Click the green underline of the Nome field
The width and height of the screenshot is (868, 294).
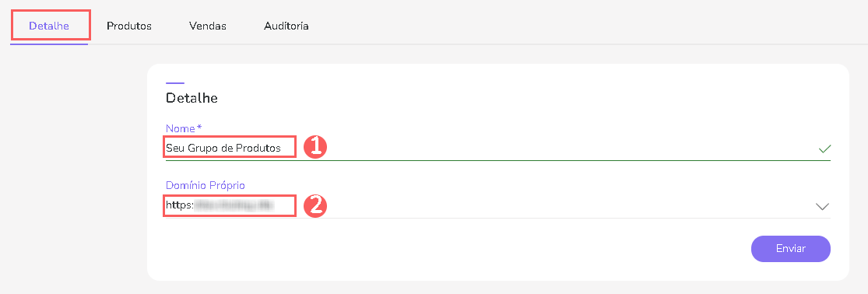click(x=497, y=160)
